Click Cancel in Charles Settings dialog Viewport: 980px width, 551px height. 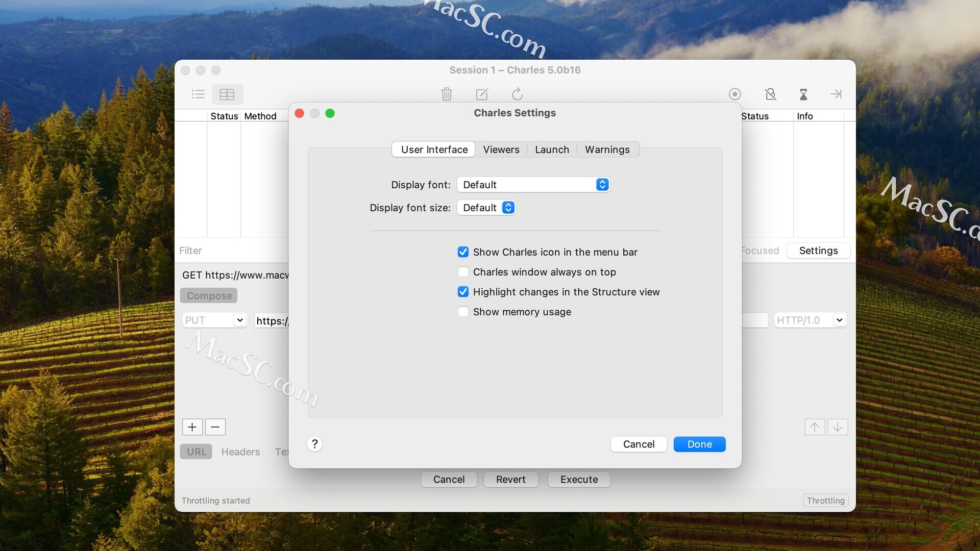click(x=639, y=444)
